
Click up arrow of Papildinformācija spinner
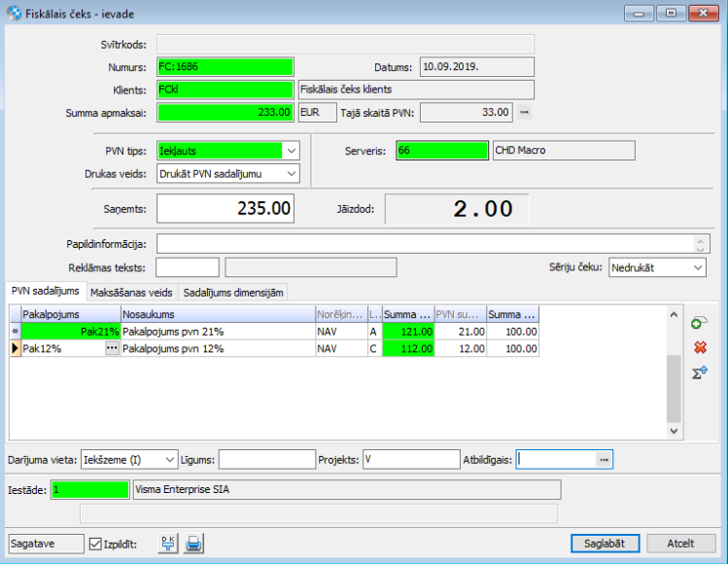(x=700, y=240)
